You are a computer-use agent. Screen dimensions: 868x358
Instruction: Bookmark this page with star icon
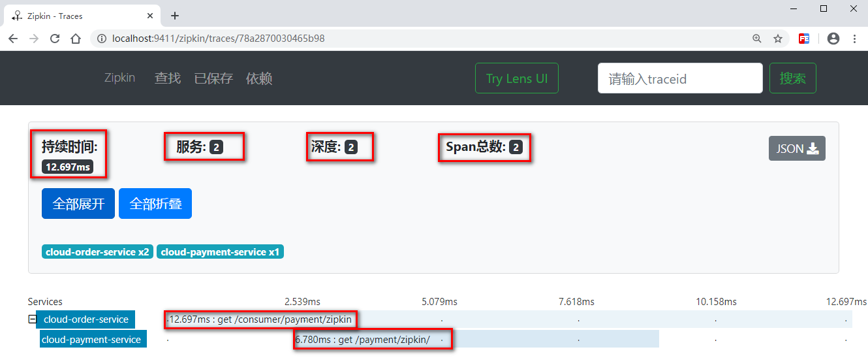(778, 39)
